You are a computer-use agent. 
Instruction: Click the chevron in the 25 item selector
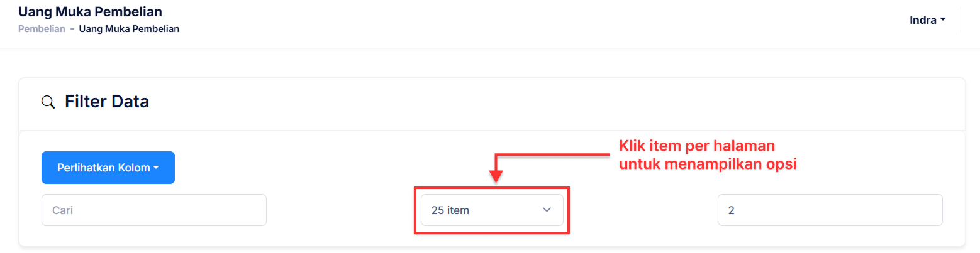[546, 210]
